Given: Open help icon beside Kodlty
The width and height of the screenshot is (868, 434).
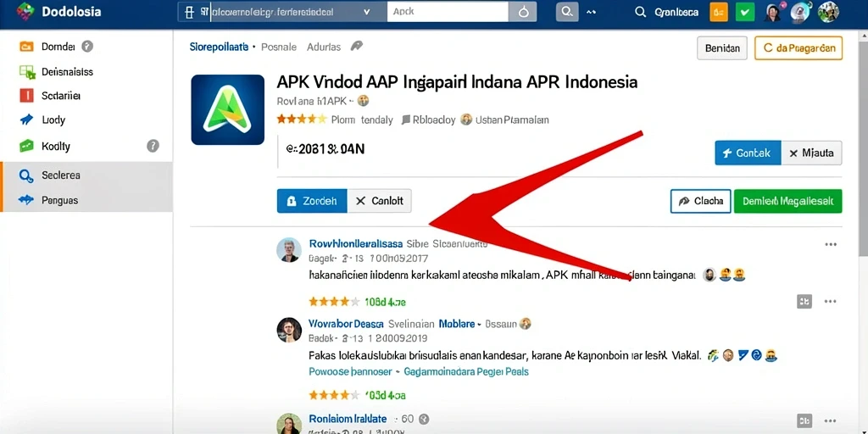Looking at the screenshot, I should 153,146.
